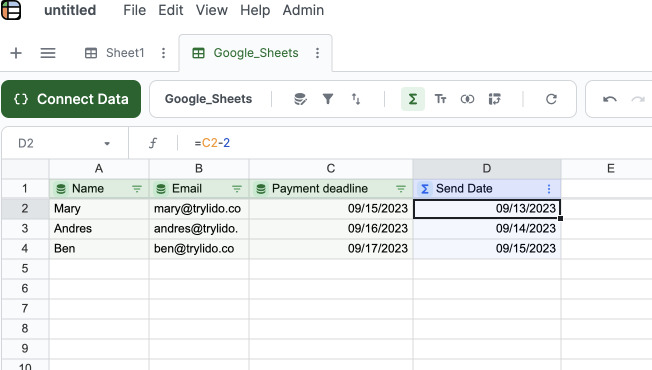Open Payment deadline column filter dropdown
This screenshot has height=370, width=652.
401,189
